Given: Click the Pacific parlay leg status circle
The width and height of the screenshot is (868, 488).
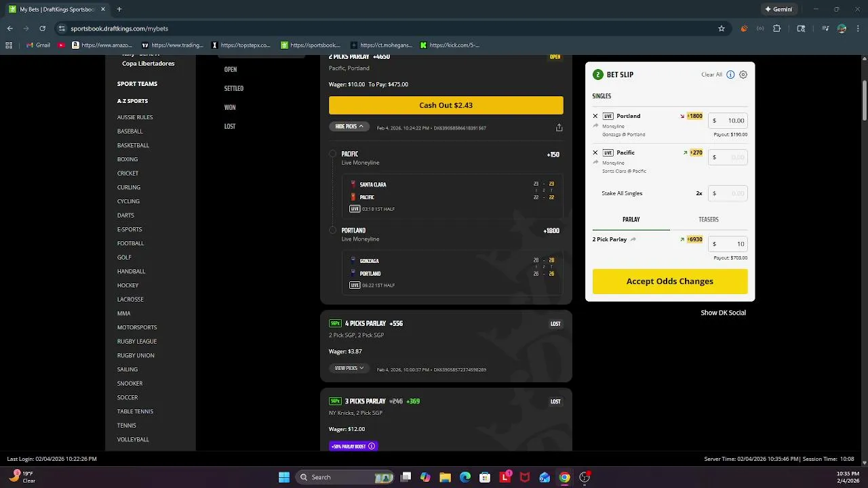Looking at the screenshot, I should click(x=332, y=154).
